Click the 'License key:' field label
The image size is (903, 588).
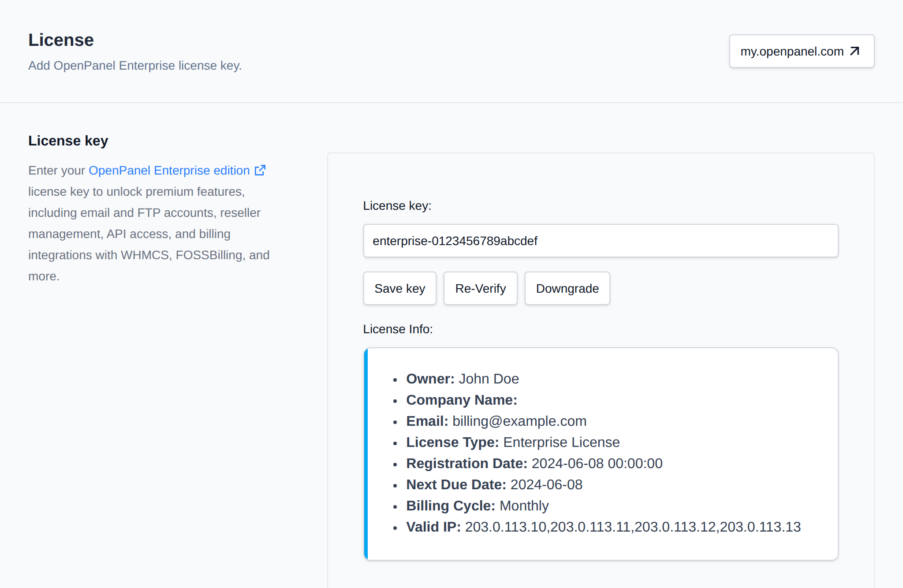tap(397, 206)
